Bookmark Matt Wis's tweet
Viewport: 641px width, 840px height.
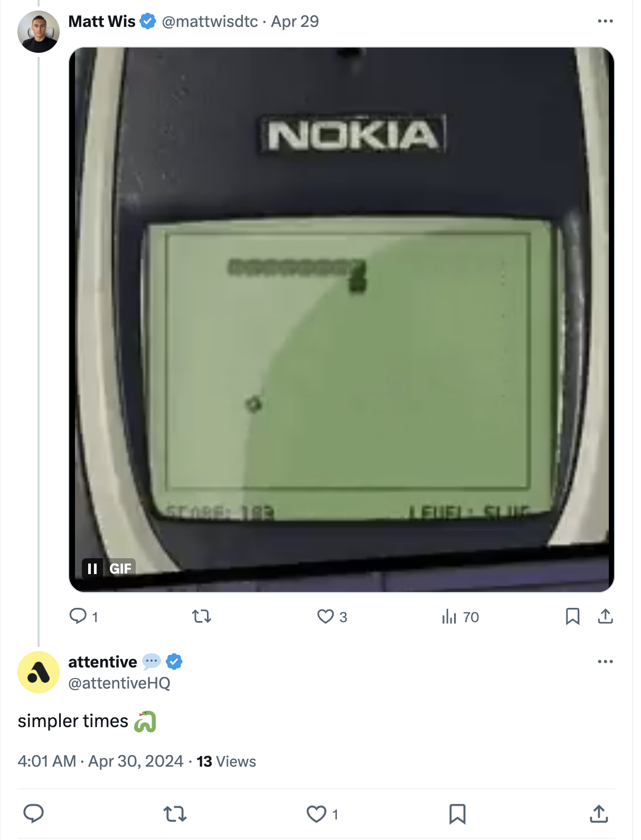coord(572,616)
